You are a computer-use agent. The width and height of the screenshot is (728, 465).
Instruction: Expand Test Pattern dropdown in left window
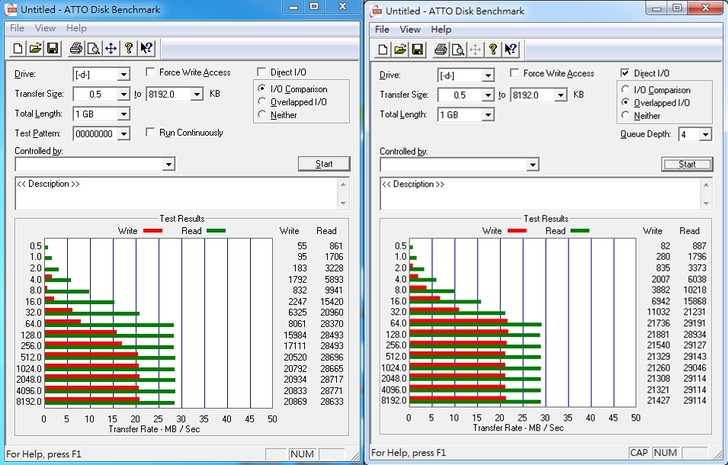click(123, 134)
